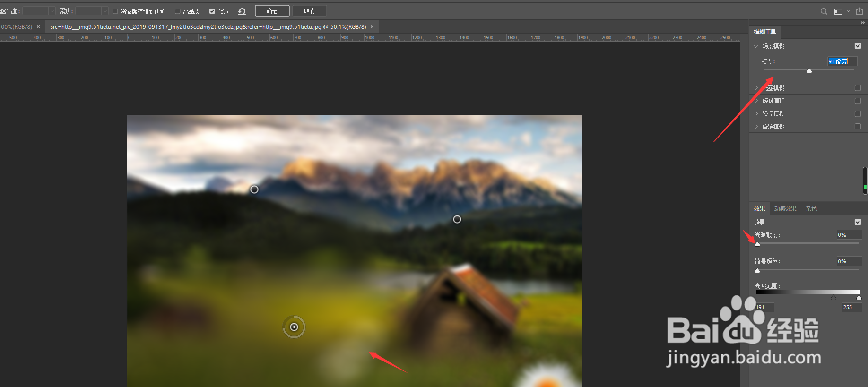The image size is (868, 387).
Task: Click the 模糊 blur amount slider handle
Action: tap(809, 71)
